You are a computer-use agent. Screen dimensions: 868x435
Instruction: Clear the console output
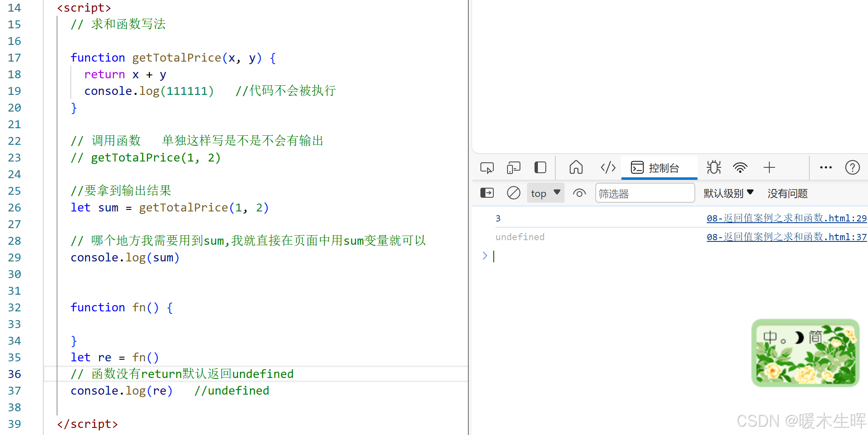click(514, 193)
